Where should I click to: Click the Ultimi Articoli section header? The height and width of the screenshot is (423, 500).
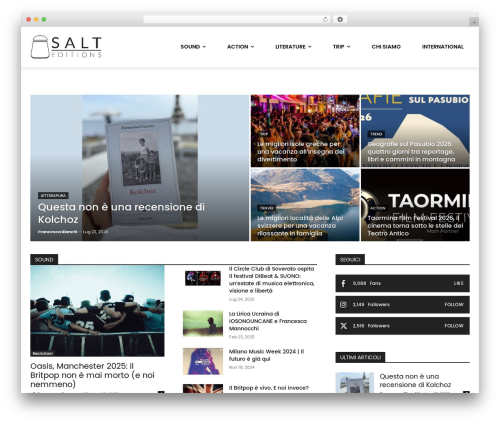[360, 357]
